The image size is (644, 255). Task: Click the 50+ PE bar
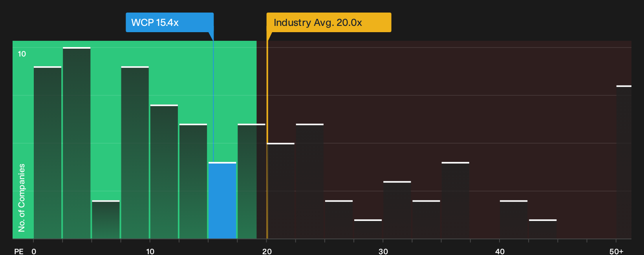click(x=624, y=162)
